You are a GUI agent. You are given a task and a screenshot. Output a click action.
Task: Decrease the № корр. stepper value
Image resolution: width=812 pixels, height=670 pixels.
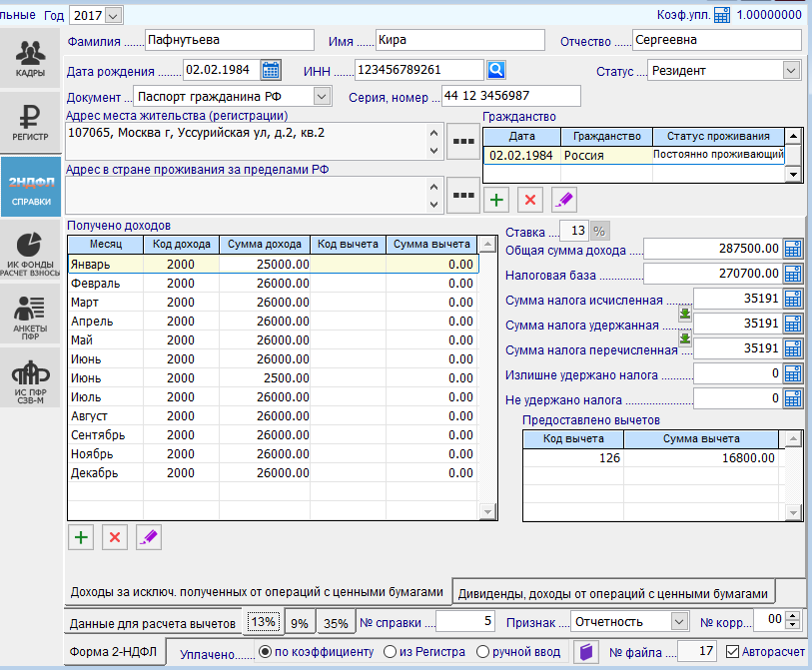pos(793,625)
